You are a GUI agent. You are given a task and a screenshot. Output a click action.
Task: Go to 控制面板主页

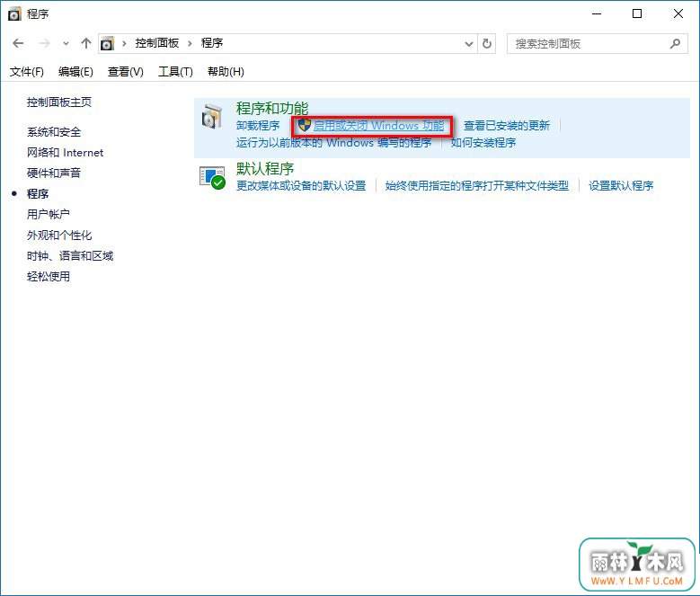point(59,102)
